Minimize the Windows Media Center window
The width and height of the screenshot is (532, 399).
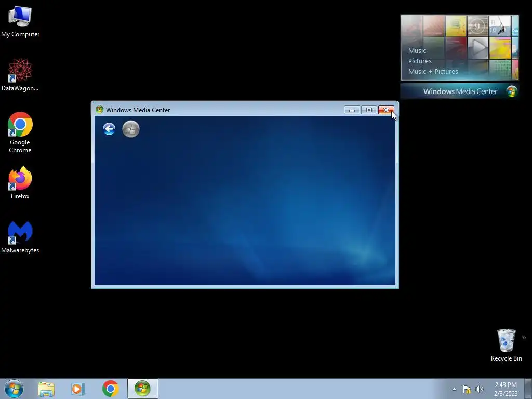point(352,110)
